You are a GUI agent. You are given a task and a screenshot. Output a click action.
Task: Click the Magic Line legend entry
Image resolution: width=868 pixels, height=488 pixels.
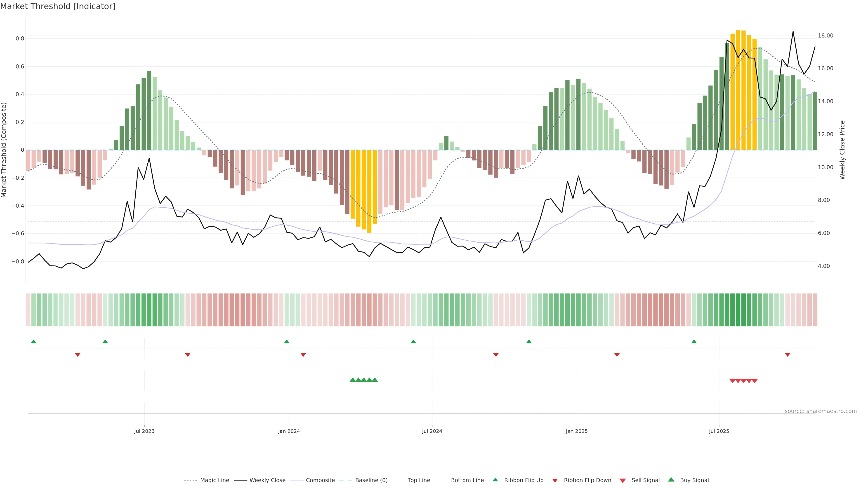tap(214, 480)
